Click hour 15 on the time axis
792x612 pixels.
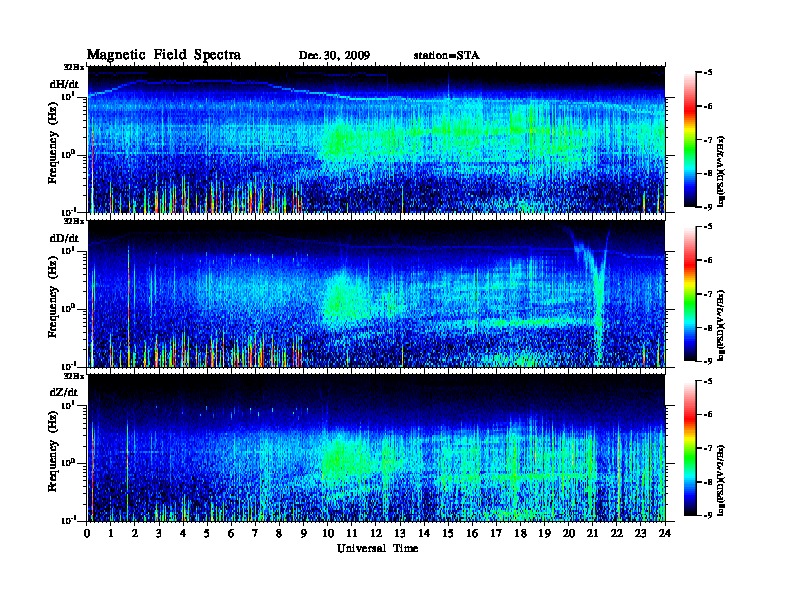[448, 534]
